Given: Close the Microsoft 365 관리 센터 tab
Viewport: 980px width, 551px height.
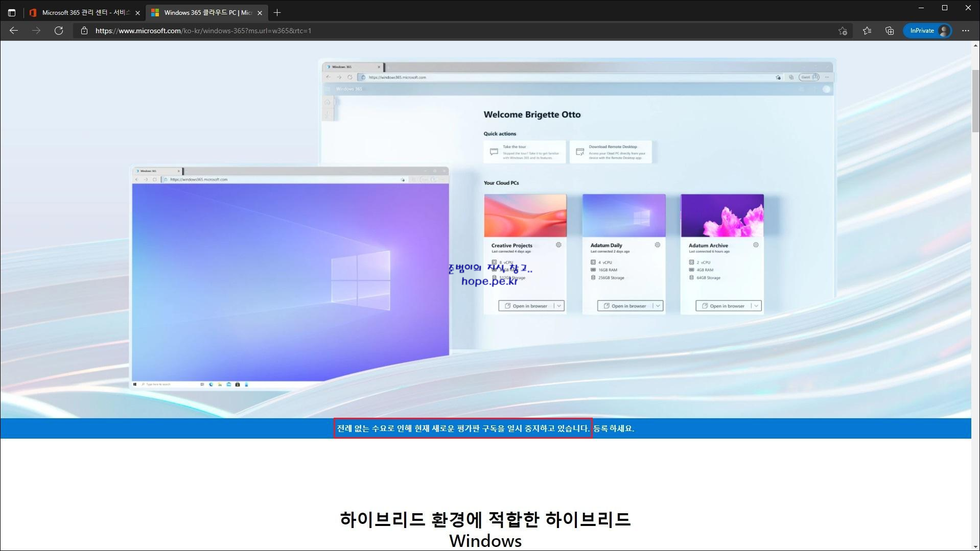Looking at the screenshot, I should [137, 13].
